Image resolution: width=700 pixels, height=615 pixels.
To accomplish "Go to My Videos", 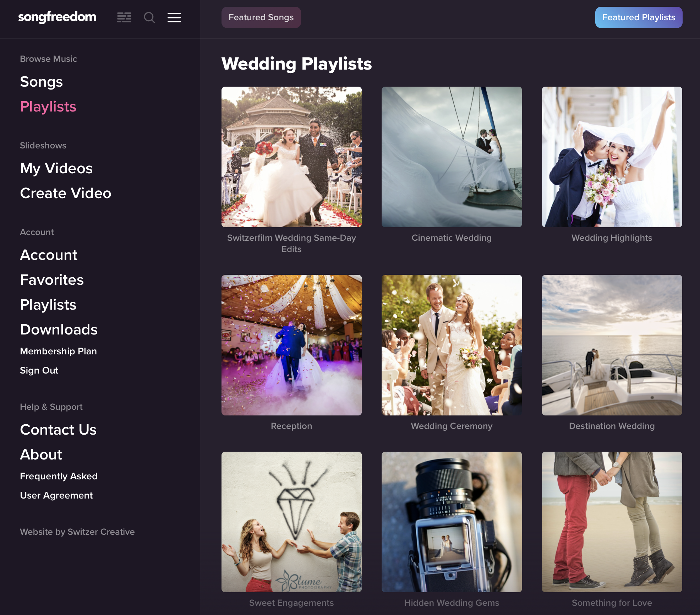I will [56, 168].
